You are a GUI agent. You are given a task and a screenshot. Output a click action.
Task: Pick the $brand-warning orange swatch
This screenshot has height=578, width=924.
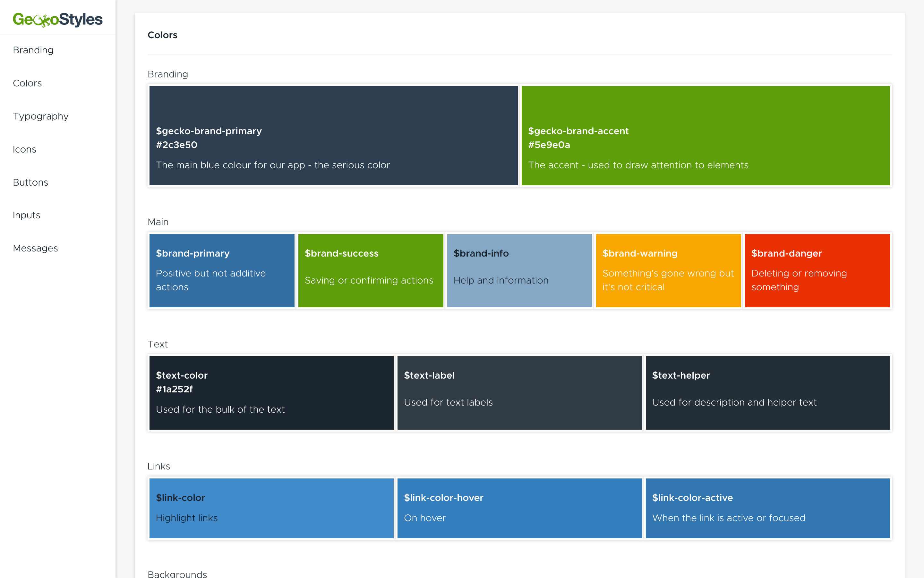point(669,271)
